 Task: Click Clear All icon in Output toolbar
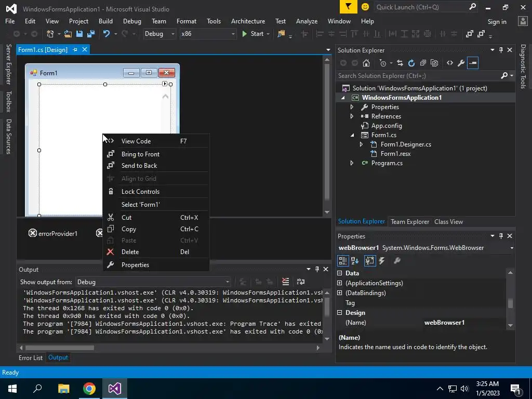coord(285,282)
